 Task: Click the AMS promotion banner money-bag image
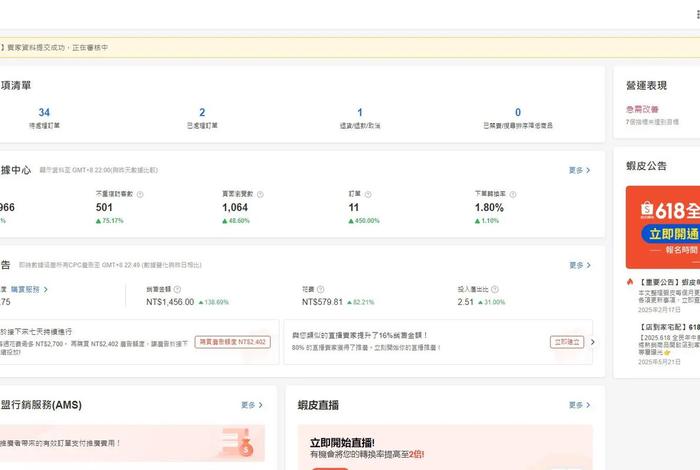(239, 443)
